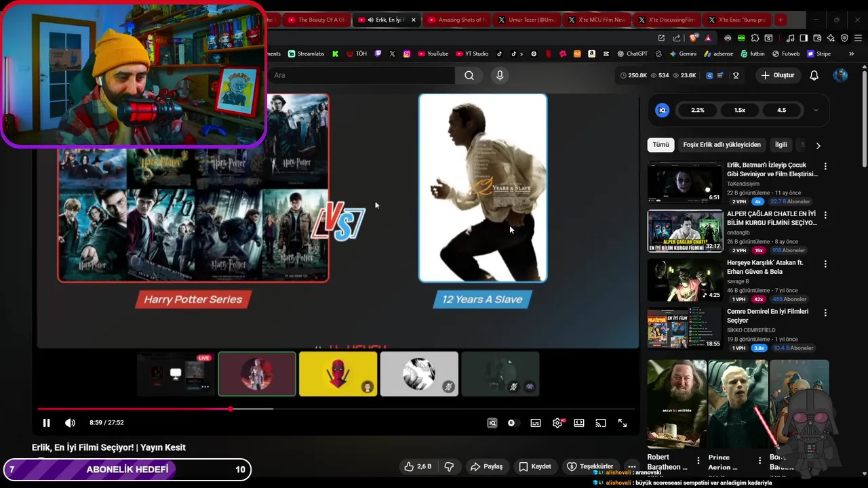
Task: Open the YT Studio bookmark
Action: (x=472, y=54)
